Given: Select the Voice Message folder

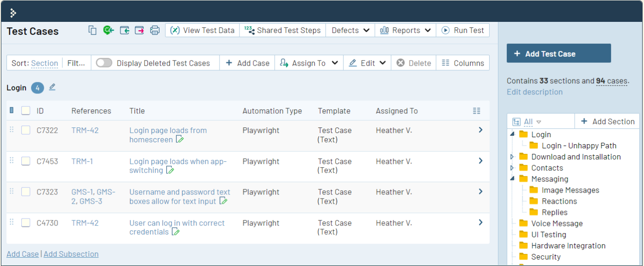Looking at the screenshot, I should [x=557, y=223].
